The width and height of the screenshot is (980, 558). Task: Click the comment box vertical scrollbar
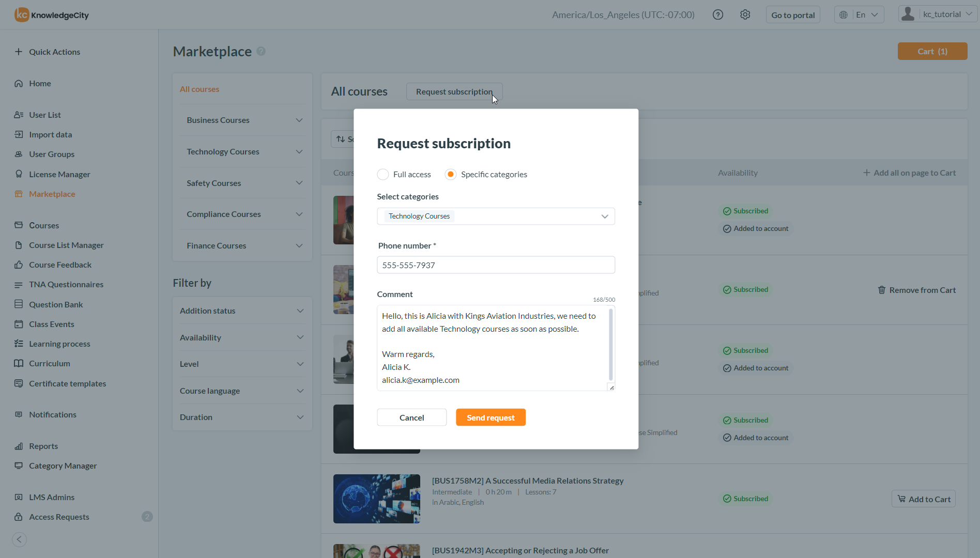[x=611, y=344]
